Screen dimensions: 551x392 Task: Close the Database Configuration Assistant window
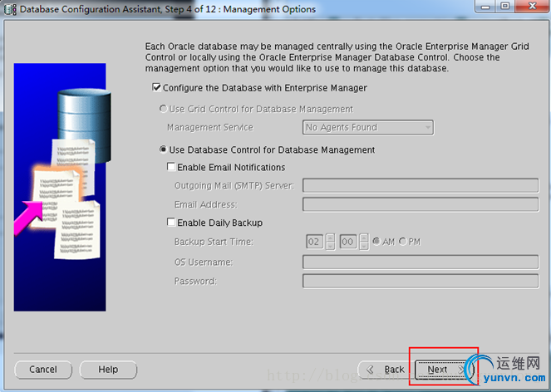(x=532, y=7)
